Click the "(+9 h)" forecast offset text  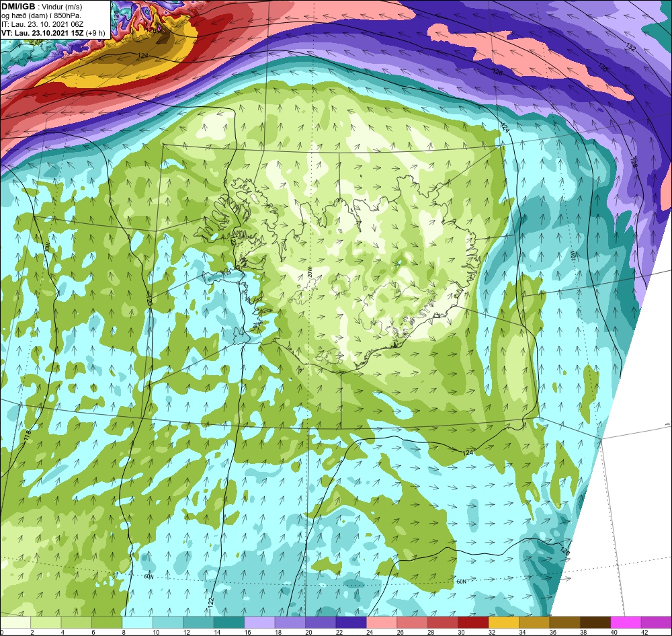(x=95, y=33)
